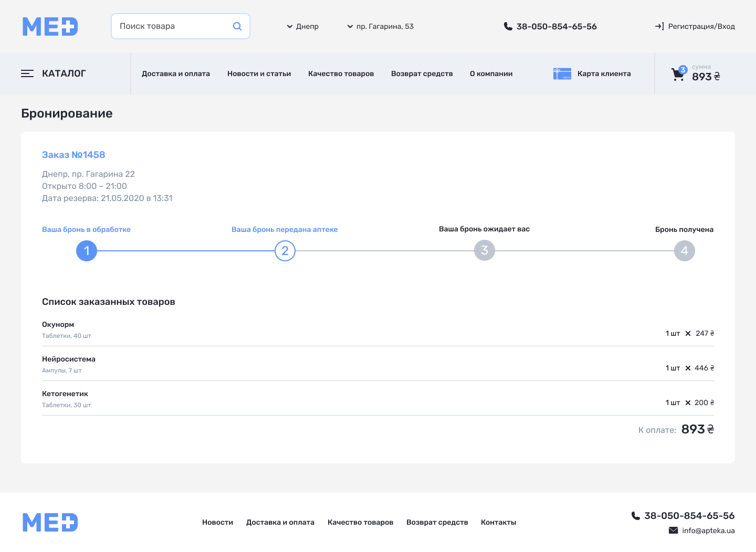Screen dimensions: 756x552
Task: Open the КАТАЛОГ menu
Action: pyautogui.click(x=54, y=73)
